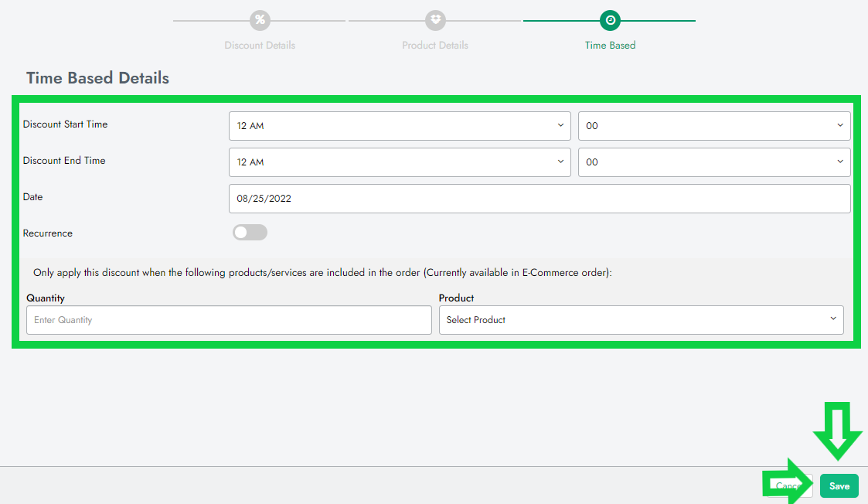The image size is (868, 504).
Task: Open the Discount Start Time hour dropdown
Action: [x=400, y=126]
